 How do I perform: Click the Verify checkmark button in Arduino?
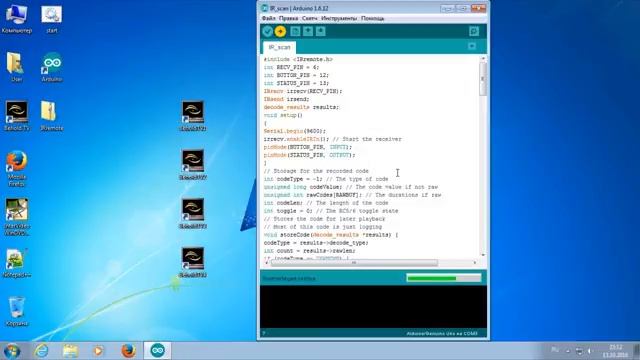pyautogui.click(x=268, y=31)
